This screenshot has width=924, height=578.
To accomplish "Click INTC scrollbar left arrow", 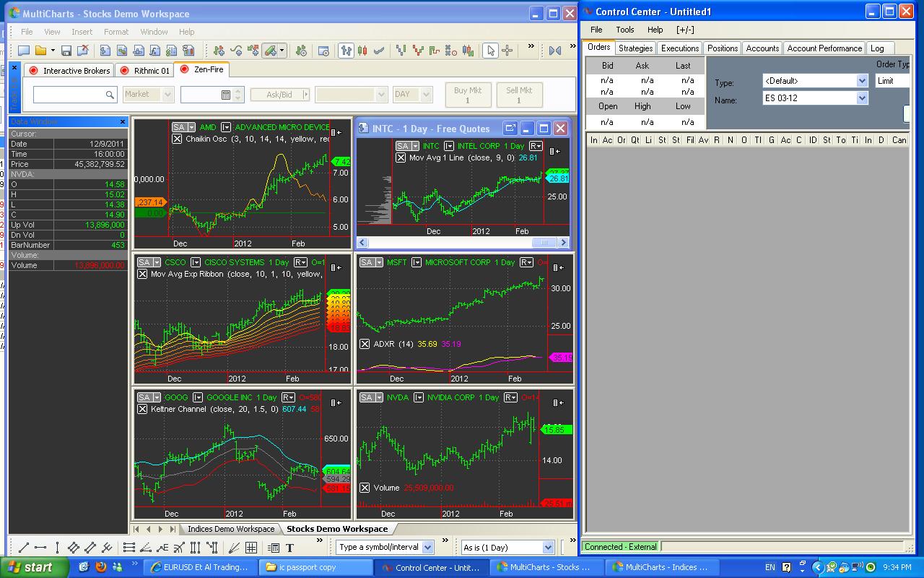I will [363, 243].
